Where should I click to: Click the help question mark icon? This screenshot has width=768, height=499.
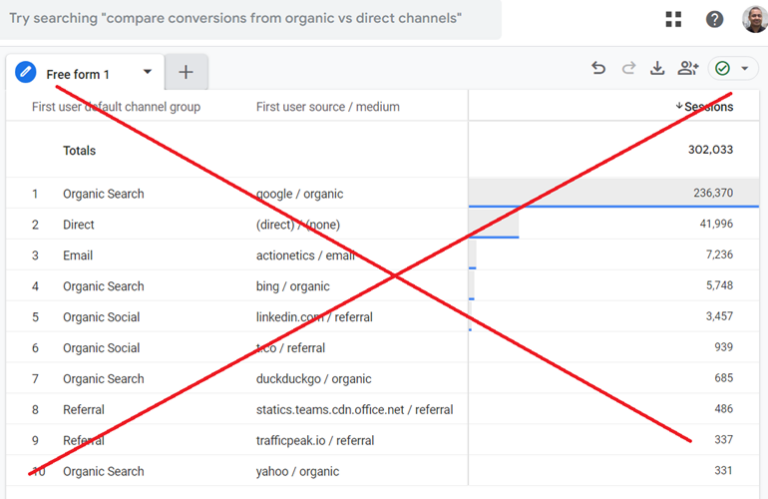(714, 19)
